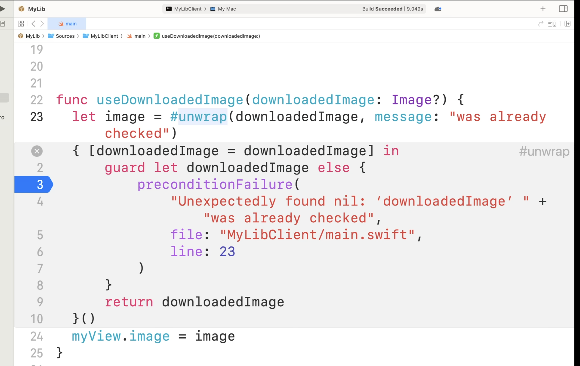Click the Run play button
This screenshot has width=580, height=366.
point(2,8)
